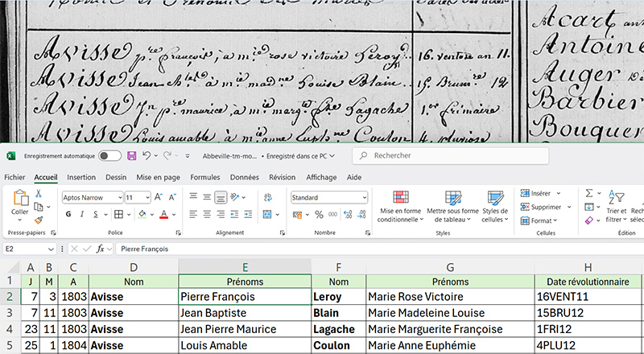Viewport: 644px width, 354px height.
Task: Toggle align text left
Action: (x=193, y=214)
